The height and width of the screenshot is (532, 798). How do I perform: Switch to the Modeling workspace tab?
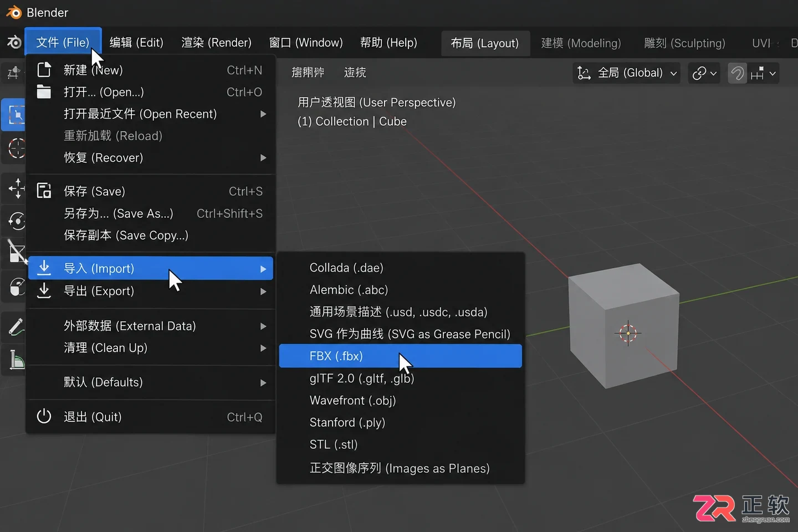(581, 43)
